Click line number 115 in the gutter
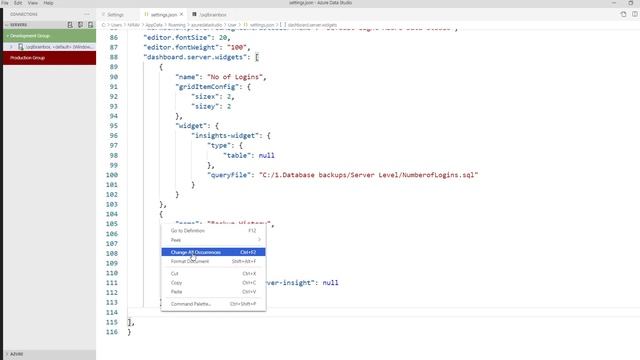This screenshot has height=360, width=640. tap(111, 322)
